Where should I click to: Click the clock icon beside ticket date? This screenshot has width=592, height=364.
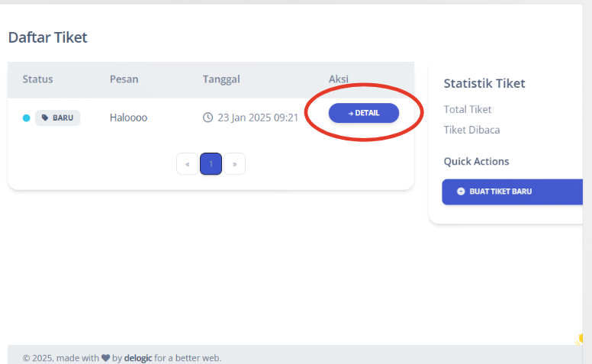(x=208, y=118)
